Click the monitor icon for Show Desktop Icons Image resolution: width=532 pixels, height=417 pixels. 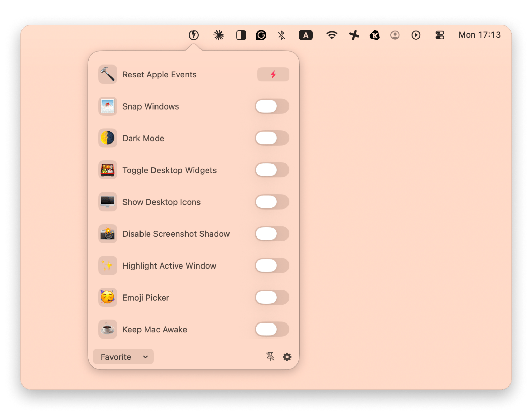(x=107, y=202)
